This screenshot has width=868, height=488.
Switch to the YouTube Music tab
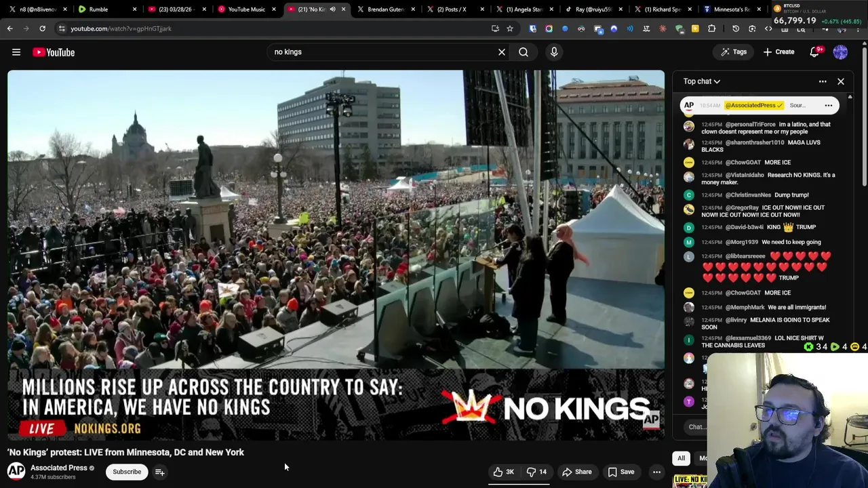pyautogui.click(x=246, y=9)
